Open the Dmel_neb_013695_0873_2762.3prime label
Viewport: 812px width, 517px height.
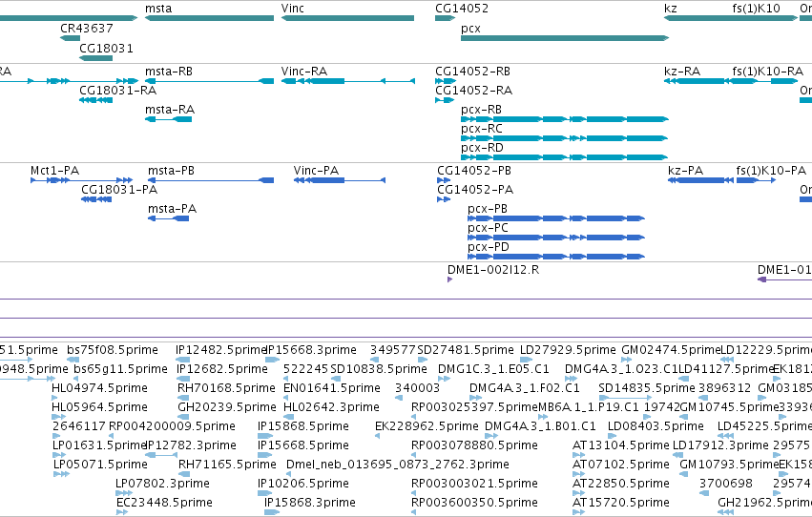click(398, 465)
